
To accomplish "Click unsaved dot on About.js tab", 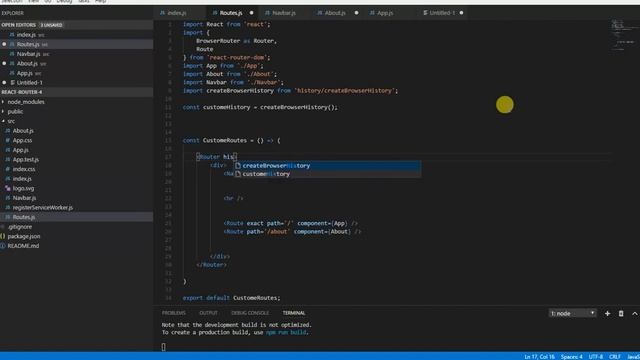I will click(x=356, y=13).
